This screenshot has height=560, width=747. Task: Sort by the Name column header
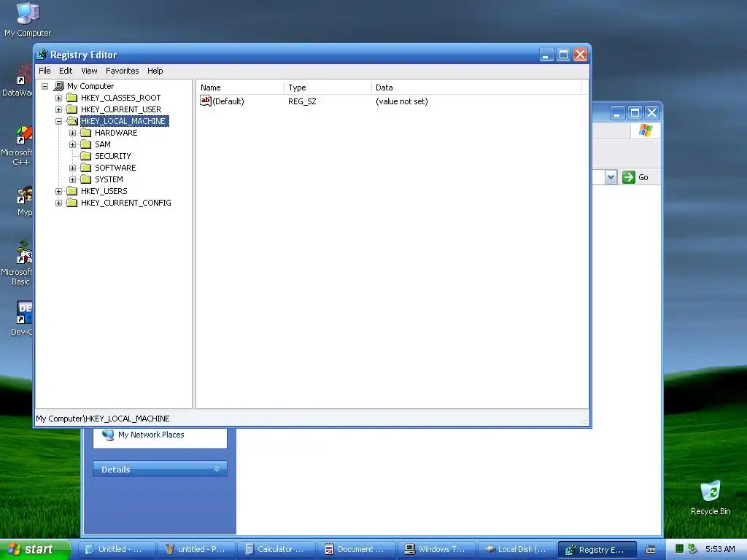pos(241,87)
